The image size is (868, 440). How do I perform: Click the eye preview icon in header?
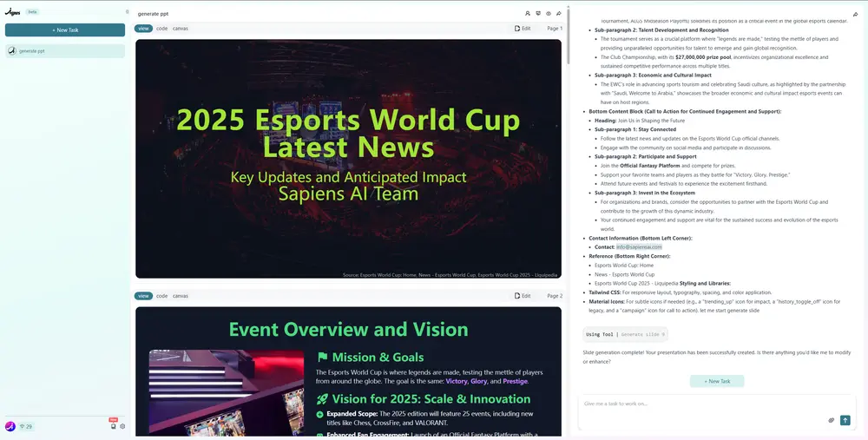(549, 14)
